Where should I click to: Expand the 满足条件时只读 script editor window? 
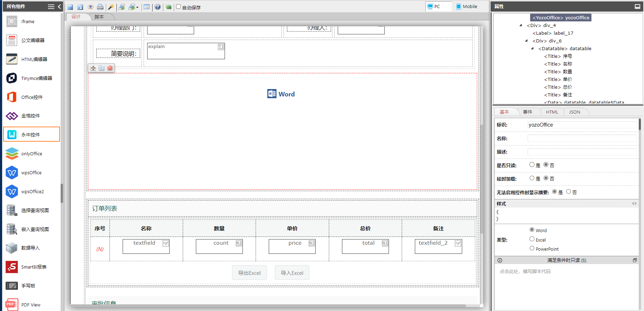click(635, 260)
